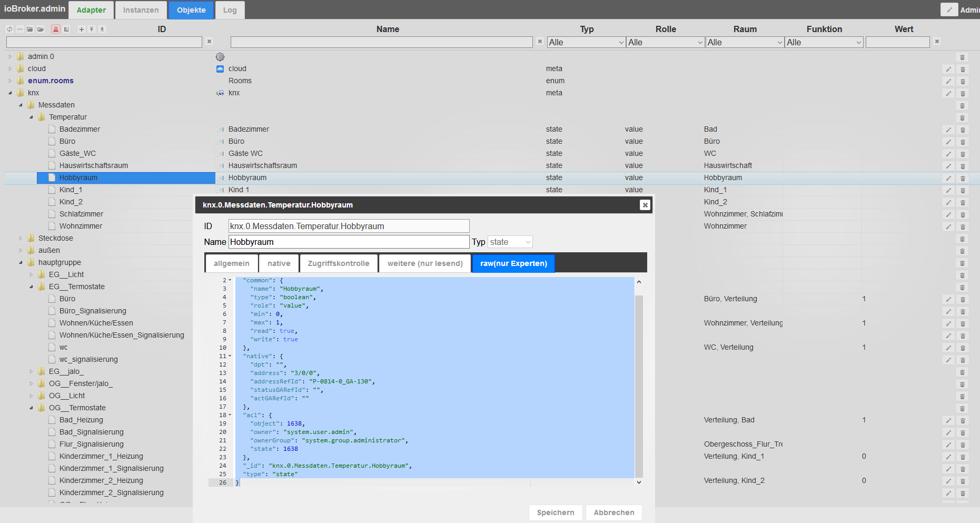The width and height of the screenshot is (980, 523).
Task: Edit the Gäste_WC temperature object
Action: click(x=948, y=154)
